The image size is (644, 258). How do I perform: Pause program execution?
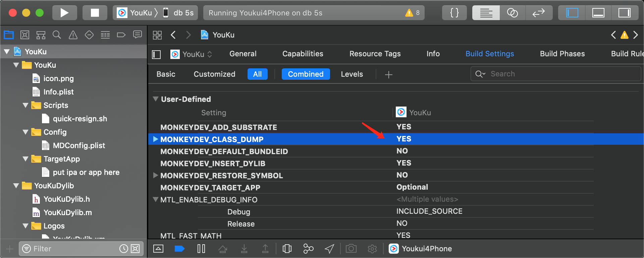(x=201, y=249)
